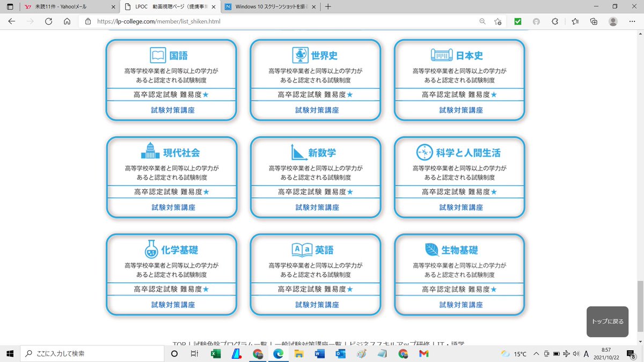Click the 科学と人間生活 compass icon
The image size is (644, 362).
point(425,153)
